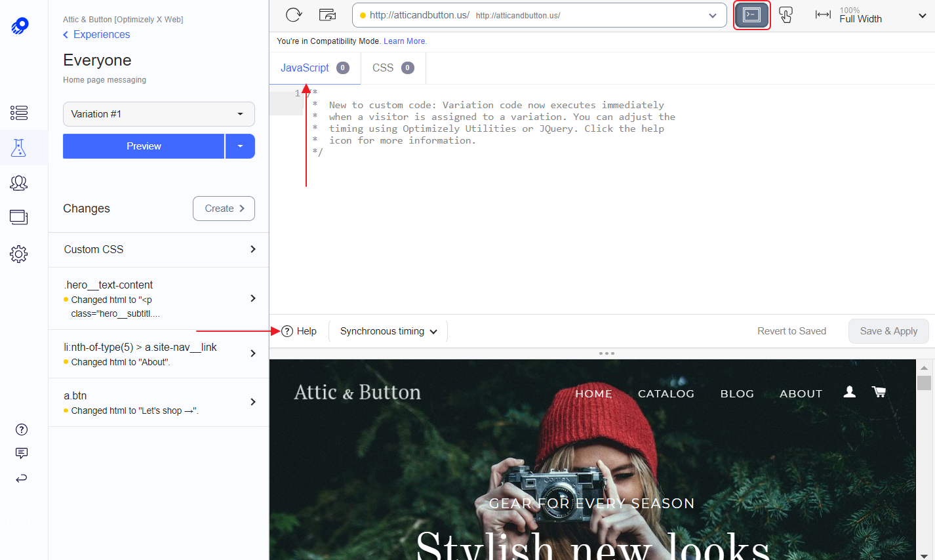Click ABOUT in the site navigation
Viewport: 935px width, 560px height.
tap(801, 393)
